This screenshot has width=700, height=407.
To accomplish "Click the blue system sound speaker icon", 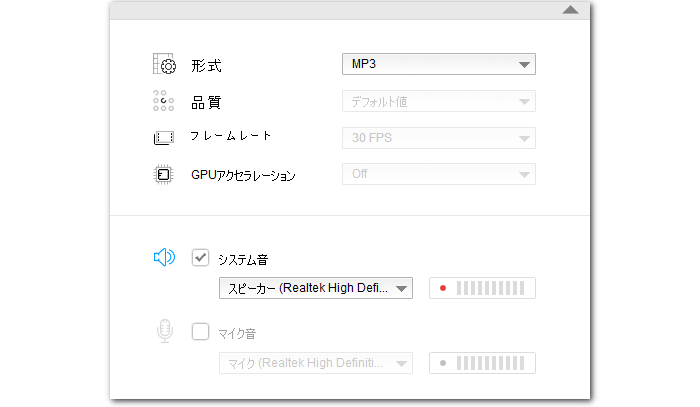I will [x=164, y=258].
